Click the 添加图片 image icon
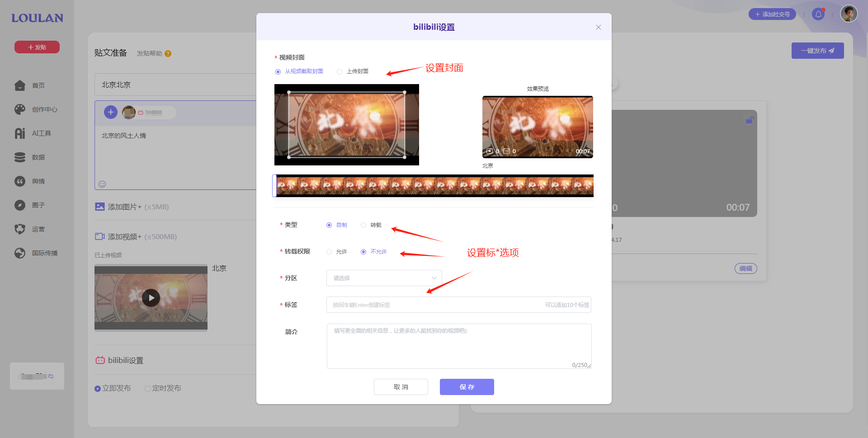This screenshot has height=438, width=868. tap(100, 207)
